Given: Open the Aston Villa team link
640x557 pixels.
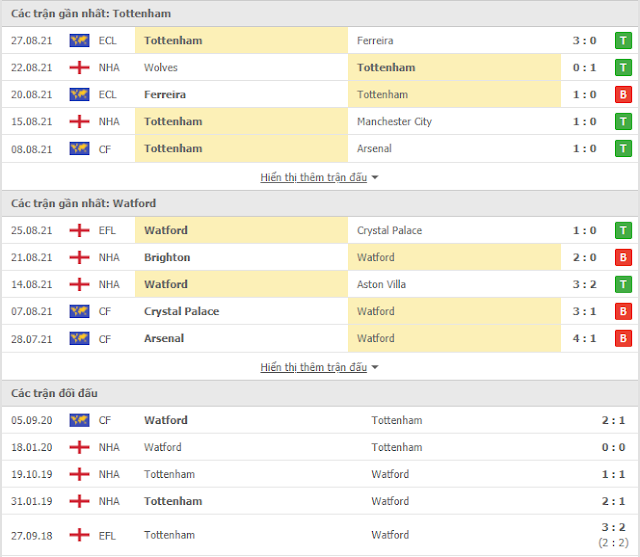Looking at the screenshot, I should pyautogui.click(x=381, y=284).
